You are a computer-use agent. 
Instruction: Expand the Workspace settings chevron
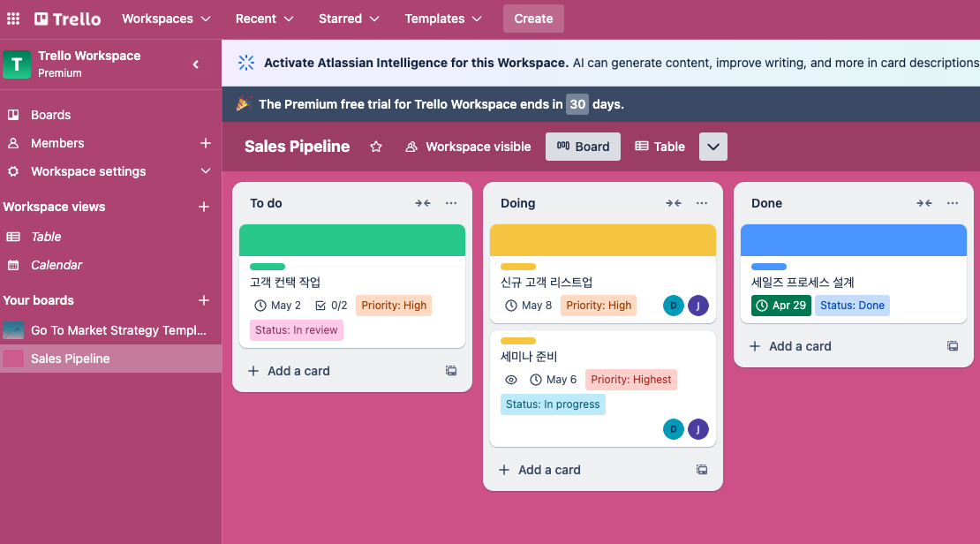(205, 171)
